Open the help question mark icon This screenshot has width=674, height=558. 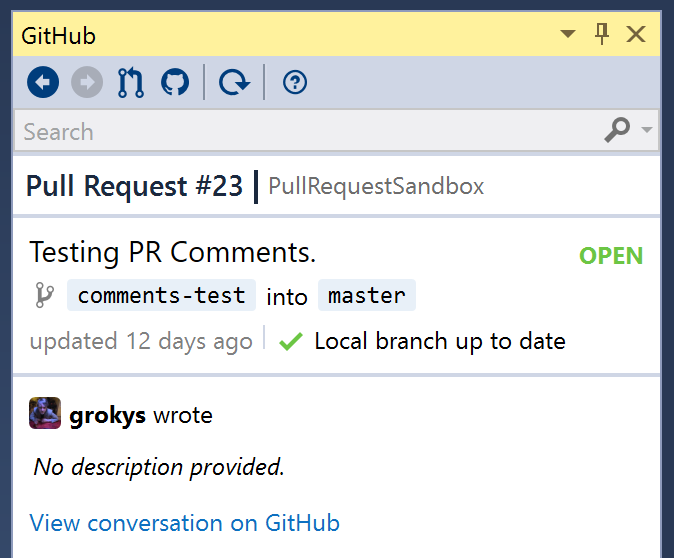tap(295, 82)
